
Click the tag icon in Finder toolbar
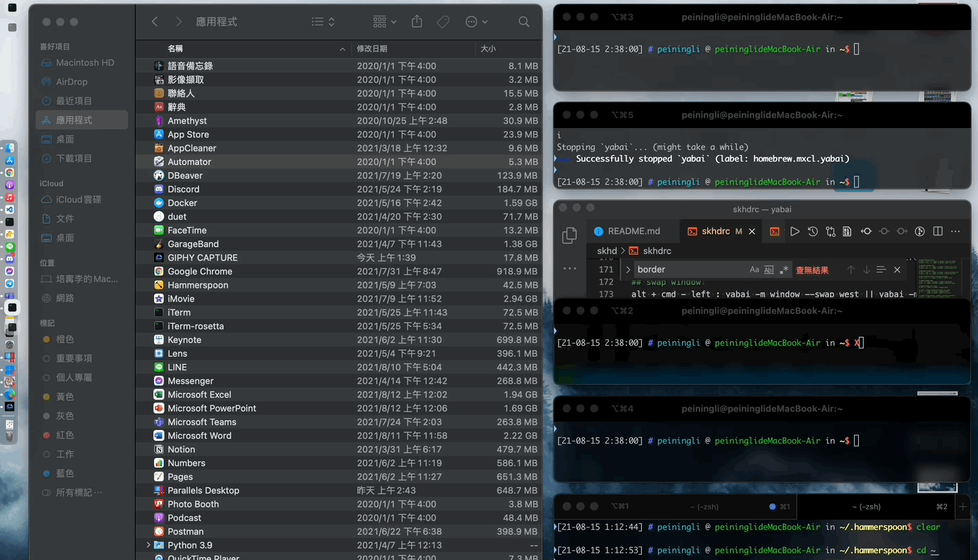coord(443,22)
